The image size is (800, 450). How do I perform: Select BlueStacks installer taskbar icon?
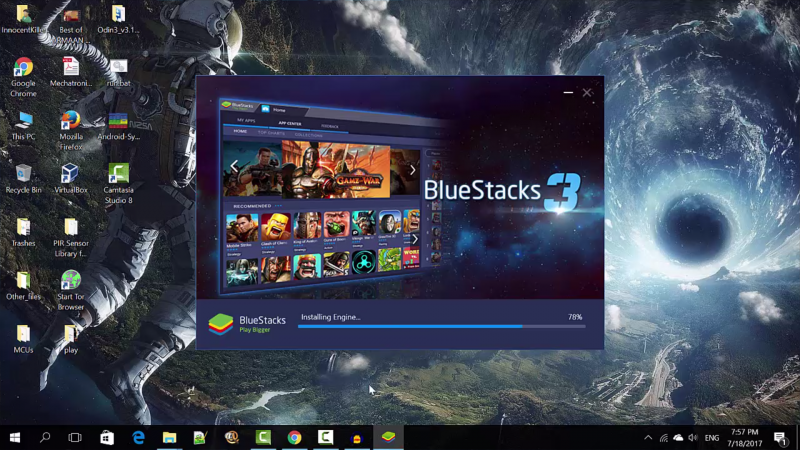tap(388, 438)
